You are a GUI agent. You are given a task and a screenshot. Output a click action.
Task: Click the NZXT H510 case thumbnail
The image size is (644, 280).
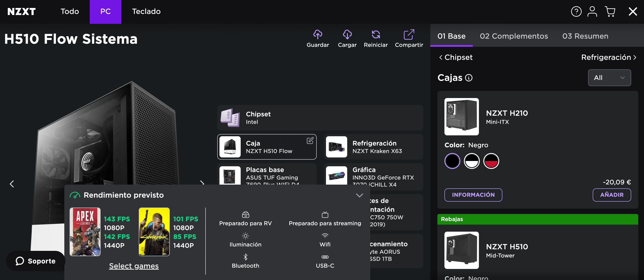(461, 250)
